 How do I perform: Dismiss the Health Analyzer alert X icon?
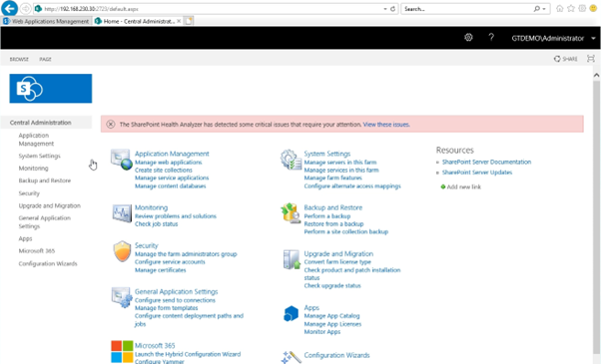(111, 125)
